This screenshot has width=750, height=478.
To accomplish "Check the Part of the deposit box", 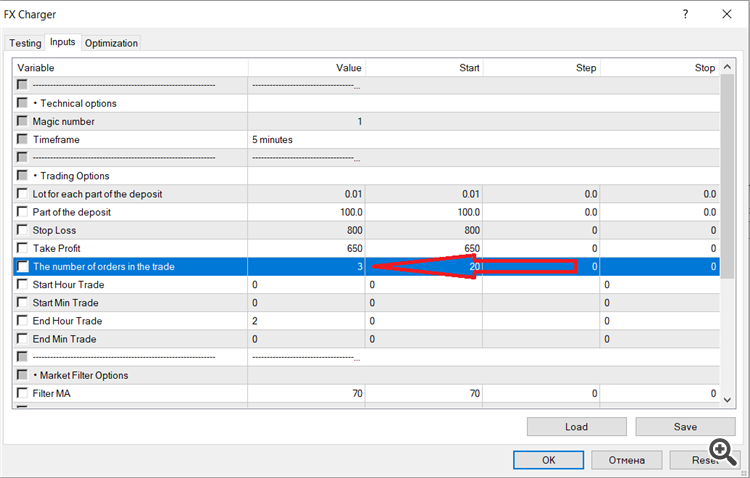I will (22, 212).
